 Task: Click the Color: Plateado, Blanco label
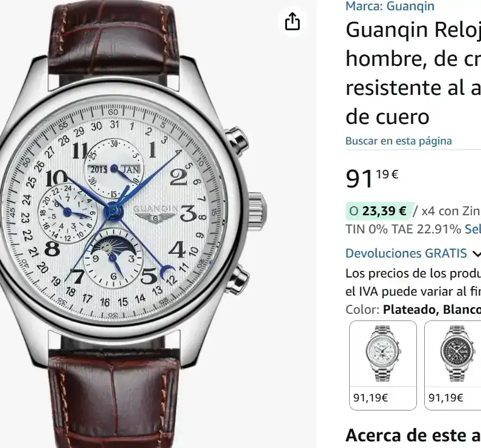pyautogui.click(x=413, y=310)
